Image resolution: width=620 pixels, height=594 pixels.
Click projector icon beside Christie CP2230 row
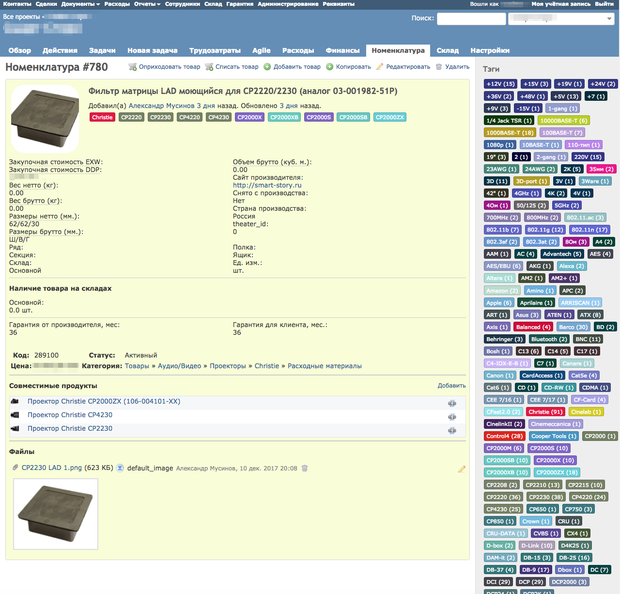pyautogui.click(x=15, y=428)
